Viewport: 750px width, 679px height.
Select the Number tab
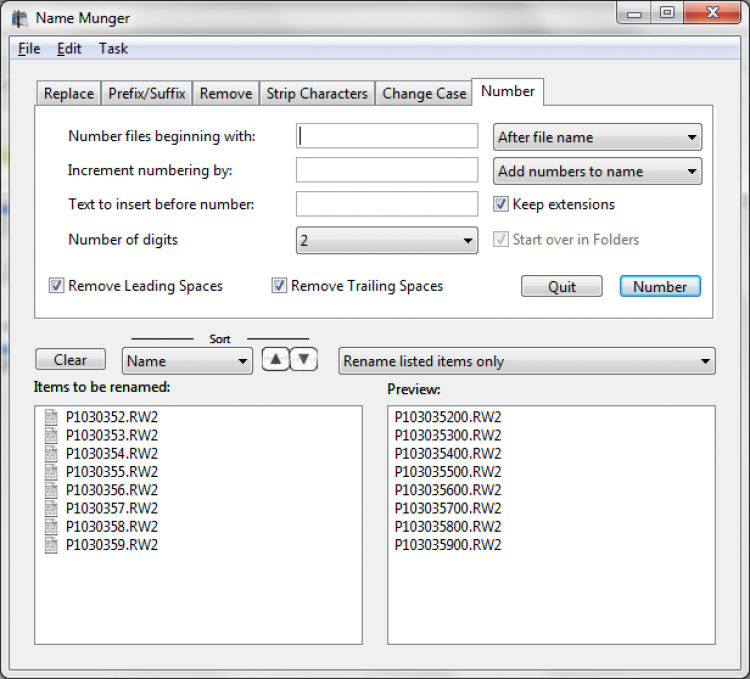[x=507, y=91]
